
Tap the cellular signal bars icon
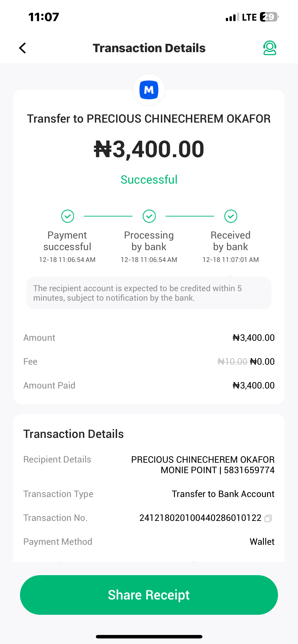click(x=232, y=17)
